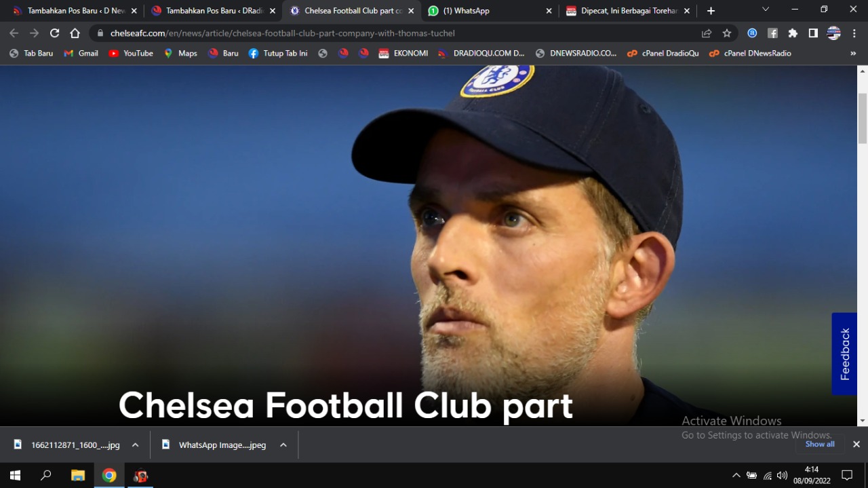Open the YouTube bookmark
The width and height of the screenshot is (868, 488).
coord(131,54)
